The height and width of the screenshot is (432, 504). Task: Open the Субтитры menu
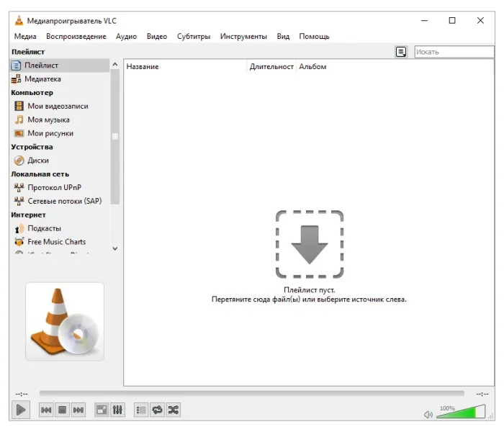[x=194, y=36]
